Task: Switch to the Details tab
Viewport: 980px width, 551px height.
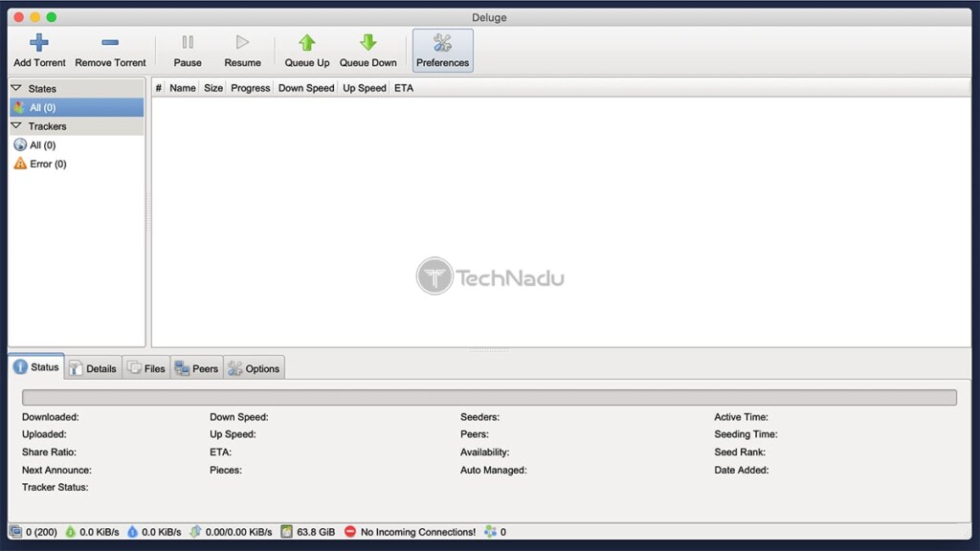Action: (x=93, y=368)
